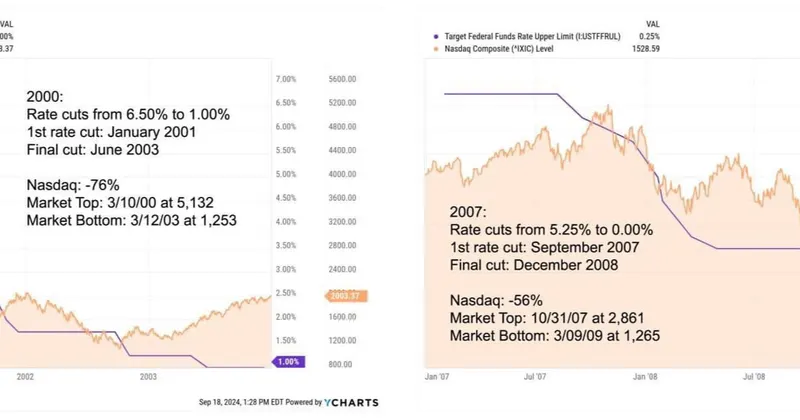Click the 5600.00 Nasdaq axis label

343,78
